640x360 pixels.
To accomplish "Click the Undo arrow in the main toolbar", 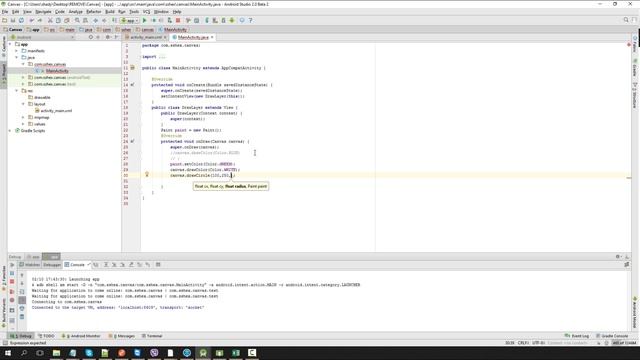I will click(x=31, y=20).
